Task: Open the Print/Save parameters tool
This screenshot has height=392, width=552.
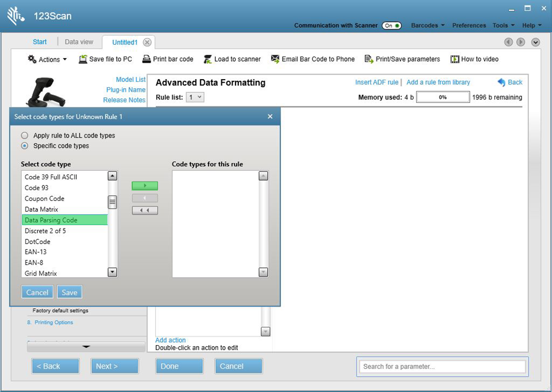Action: [369, 59]
